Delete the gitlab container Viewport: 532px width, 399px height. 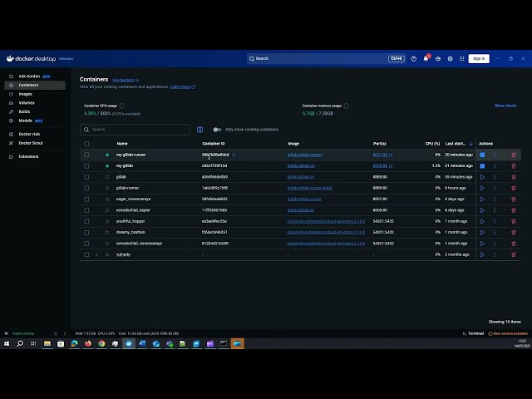pyautogui.click(x=514, y=177)
